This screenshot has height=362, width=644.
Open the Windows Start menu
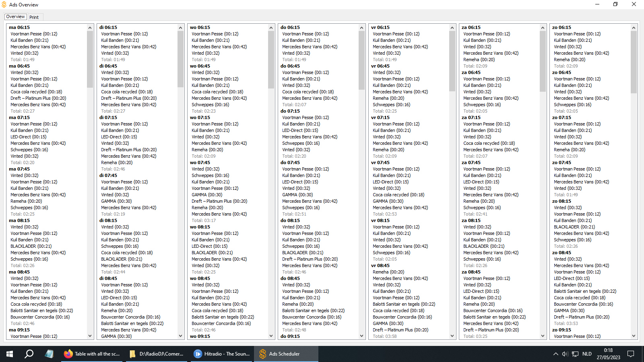(x=10, y=354)
